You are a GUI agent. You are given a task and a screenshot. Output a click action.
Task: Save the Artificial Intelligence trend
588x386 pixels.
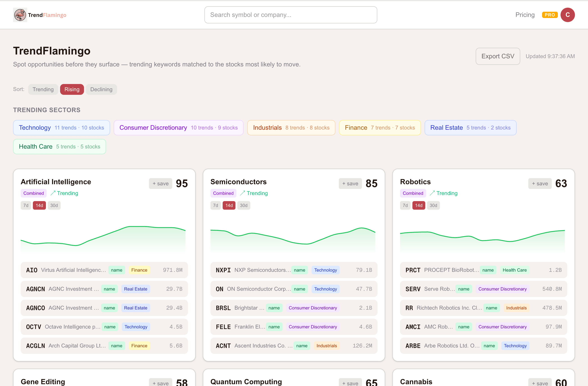pos(161,184)
